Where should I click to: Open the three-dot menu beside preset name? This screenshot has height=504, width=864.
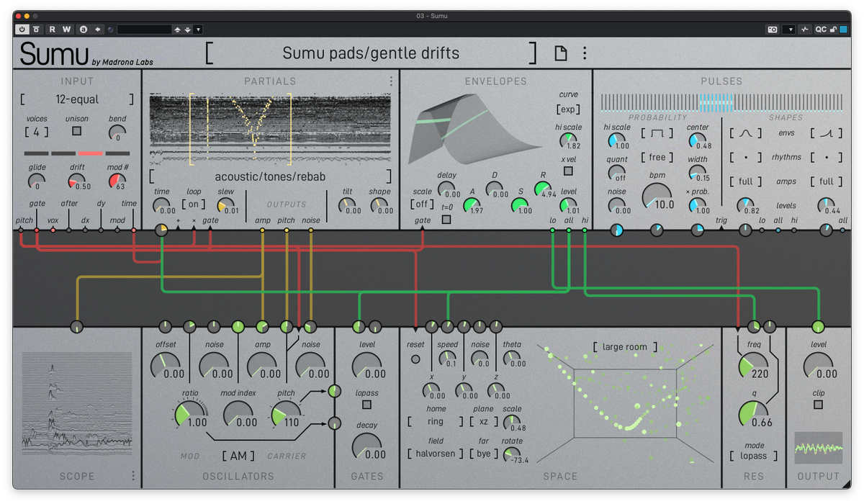[x=585, y=53]
